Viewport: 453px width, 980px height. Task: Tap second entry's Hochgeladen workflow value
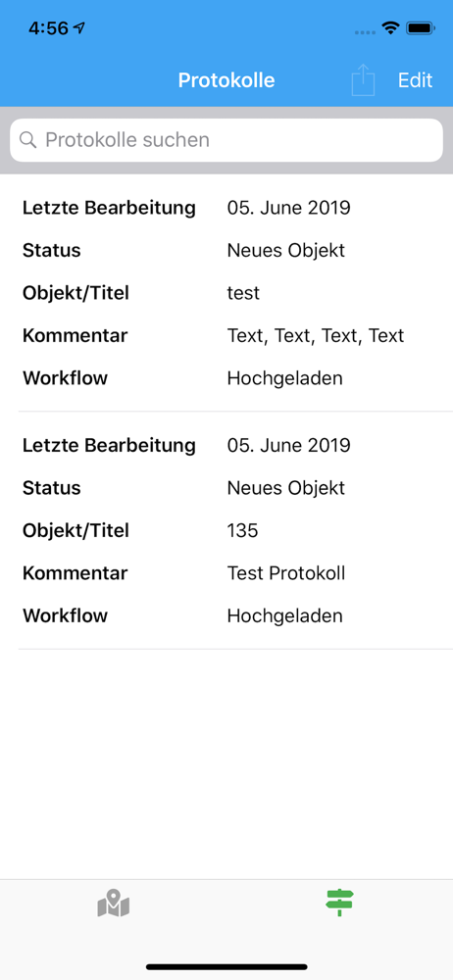click(x=284, y=615)
